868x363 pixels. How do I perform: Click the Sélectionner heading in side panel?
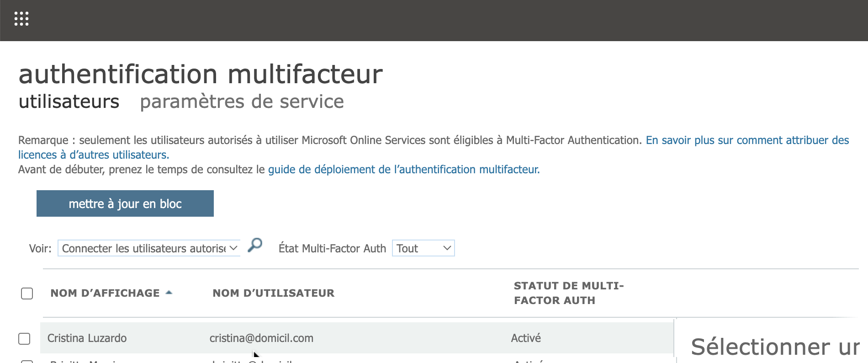[774, 347]
